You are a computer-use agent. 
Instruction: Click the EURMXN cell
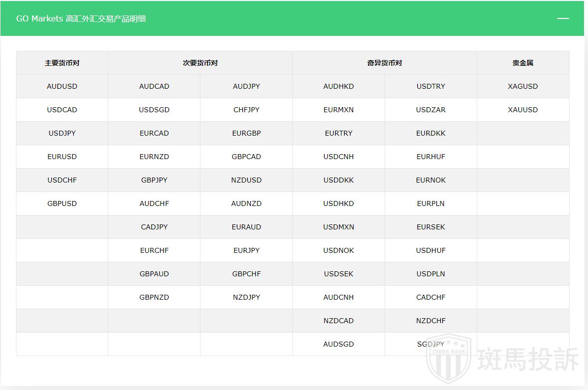point(339,110)
